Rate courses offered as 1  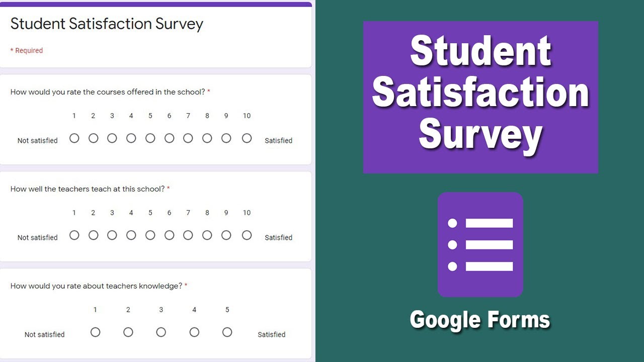click(74, 138)
